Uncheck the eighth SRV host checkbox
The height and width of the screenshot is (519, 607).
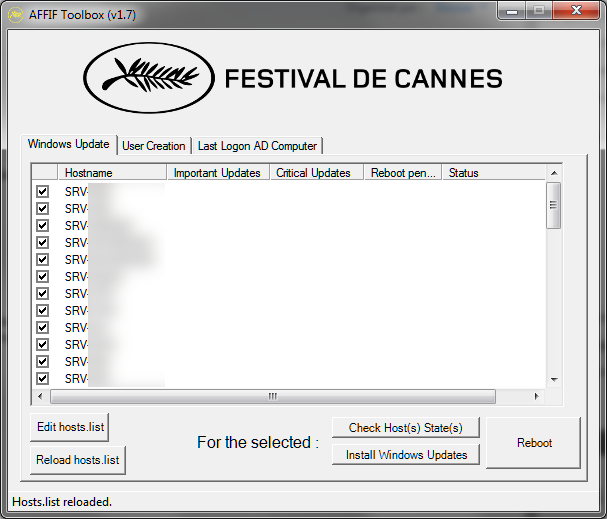[43, 311]
